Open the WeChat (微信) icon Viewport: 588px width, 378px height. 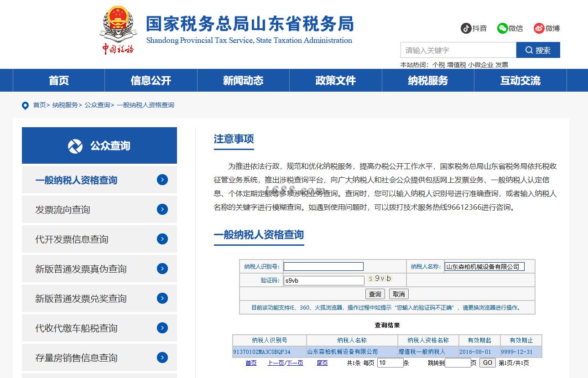(502, 28)
